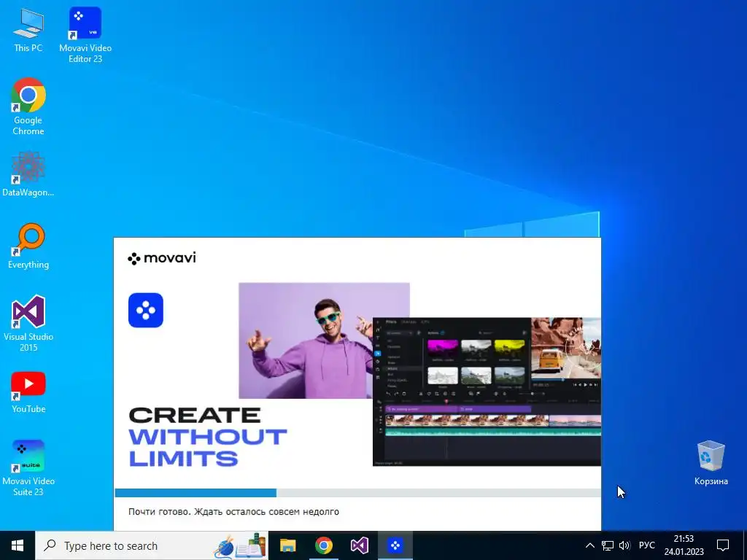
Task: Select the Movavi taskbar button
Action: pyautogui.click(x=395, y=545)
